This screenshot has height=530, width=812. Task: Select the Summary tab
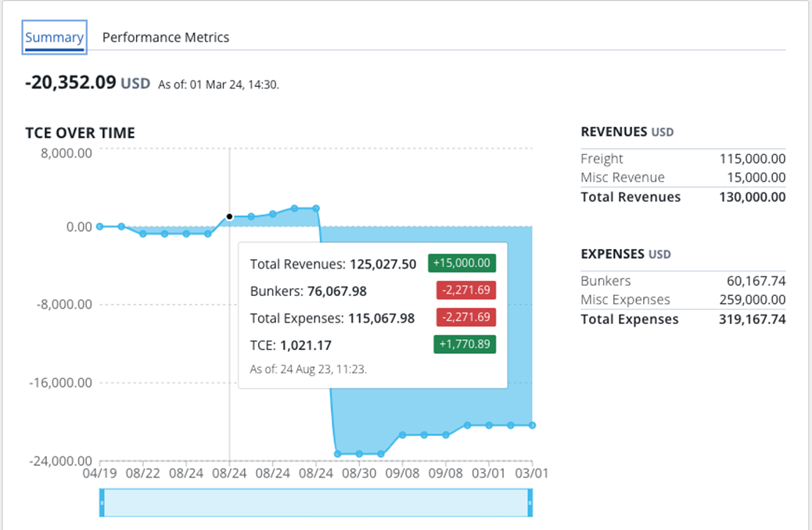tap(54, 38)
